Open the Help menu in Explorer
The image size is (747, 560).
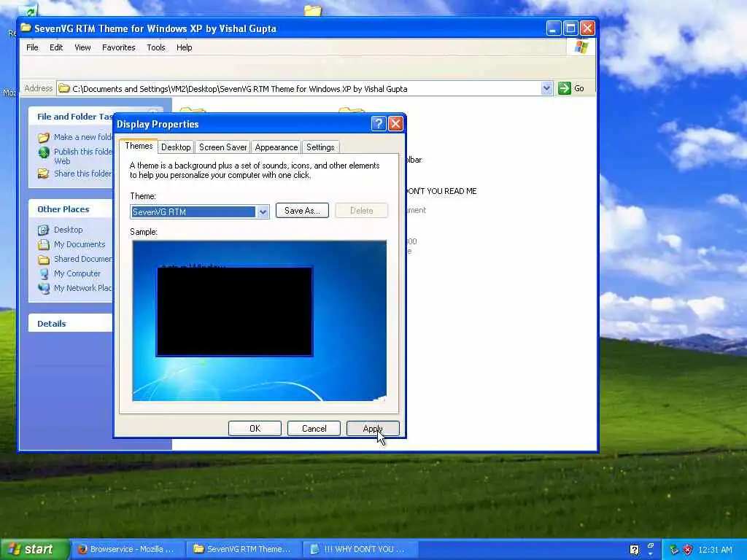pyautogui.click(x=185, y=47)
